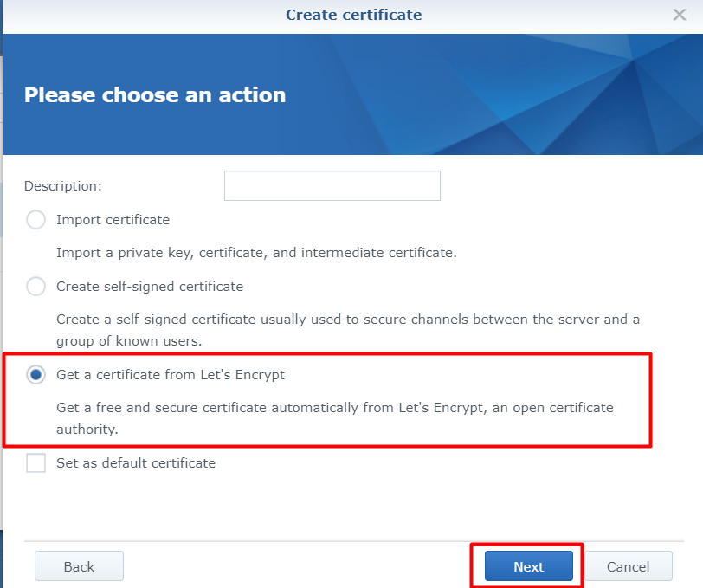
Task: Click the Next button
Action: [529, 566]
